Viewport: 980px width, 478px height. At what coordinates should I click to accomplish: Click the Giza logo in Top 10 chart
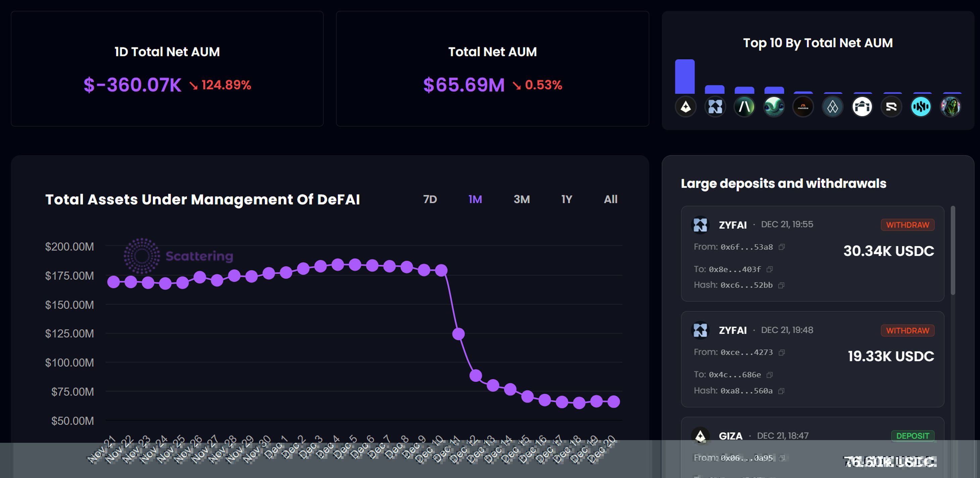pos(685,107)
